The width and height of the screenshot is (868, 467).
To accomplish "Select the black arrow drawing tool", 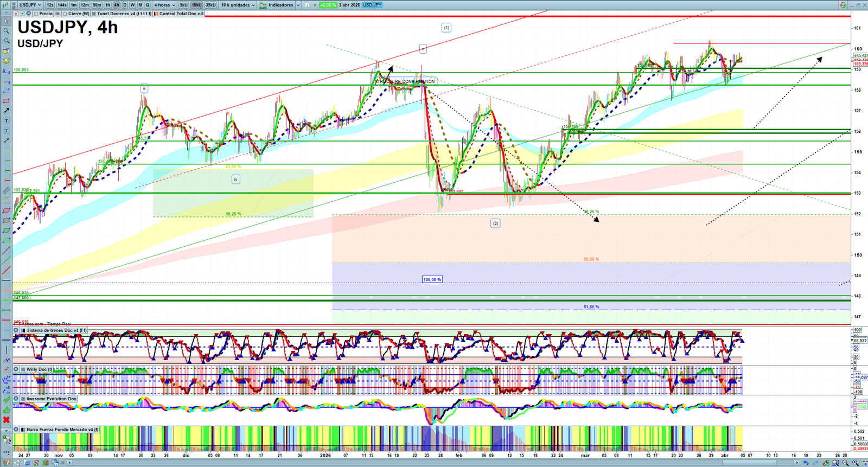I will (7, 111).
